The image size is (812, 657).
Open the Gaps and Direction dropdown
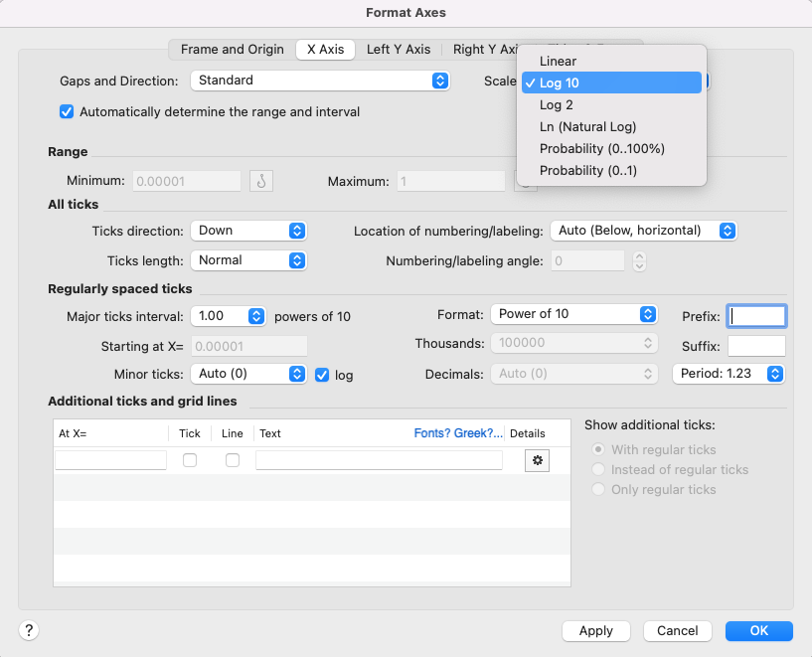pyautogui.click(x=319, y=81)
